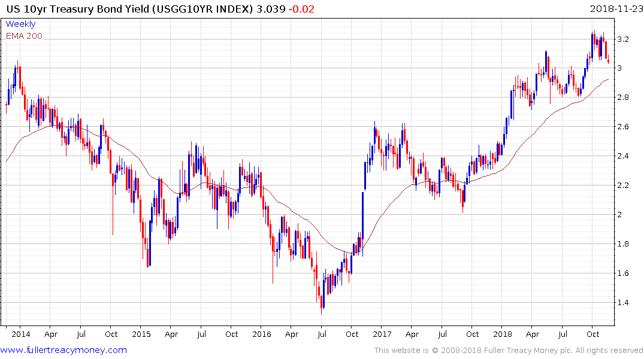644x359 pixels.
Task: Select the 'EMA 200' legend label
Action: coord(24,36)
